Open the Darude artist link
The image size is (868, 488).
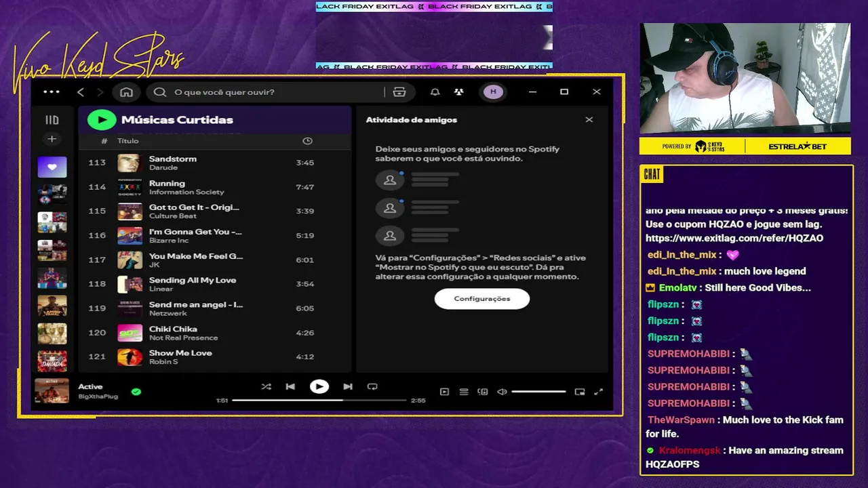[x=163, y=167]
